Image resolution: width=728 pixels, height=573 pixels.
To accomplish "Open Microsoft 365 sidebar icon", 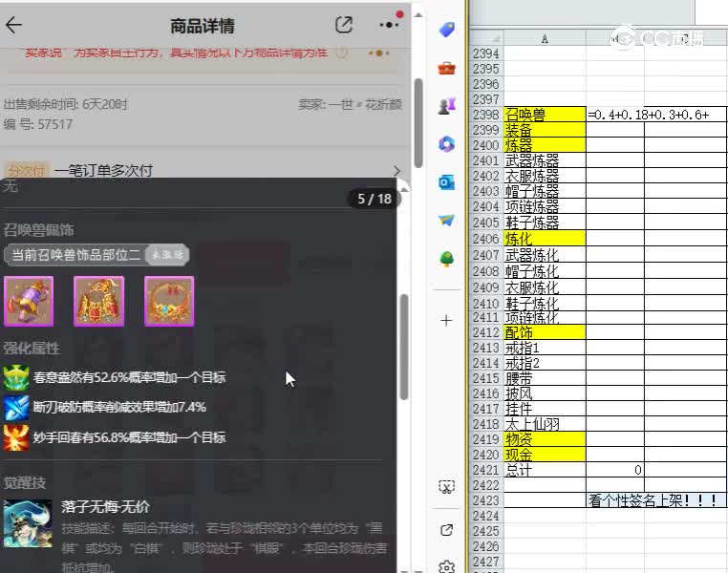I will point(447,144).
